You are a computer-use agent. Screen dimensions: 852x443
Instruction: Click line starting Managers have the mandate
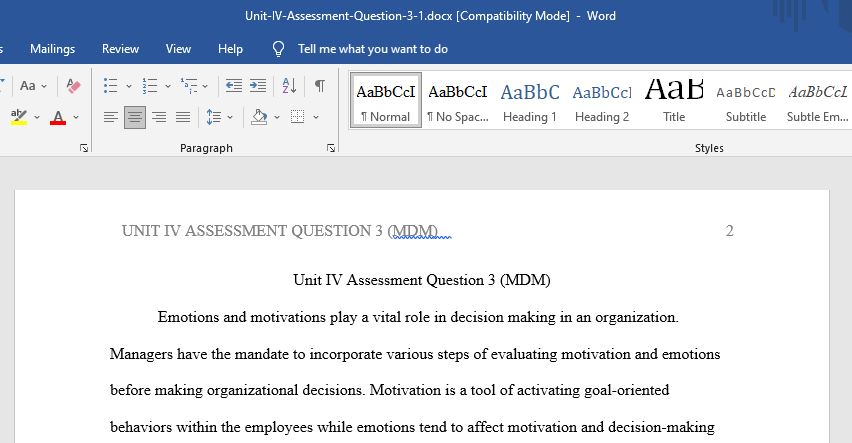(415, 354)
